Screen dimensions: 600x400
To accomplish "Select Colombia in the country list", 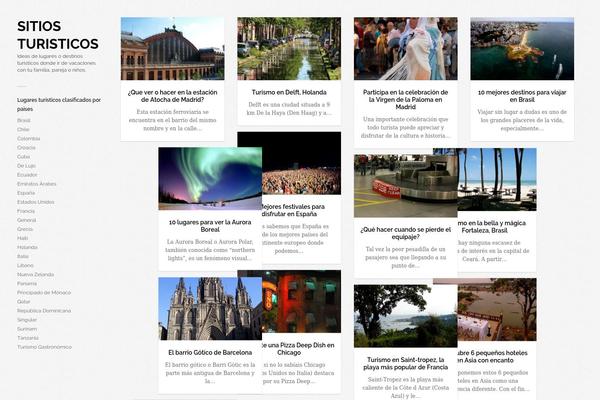I will click(28, 139).
